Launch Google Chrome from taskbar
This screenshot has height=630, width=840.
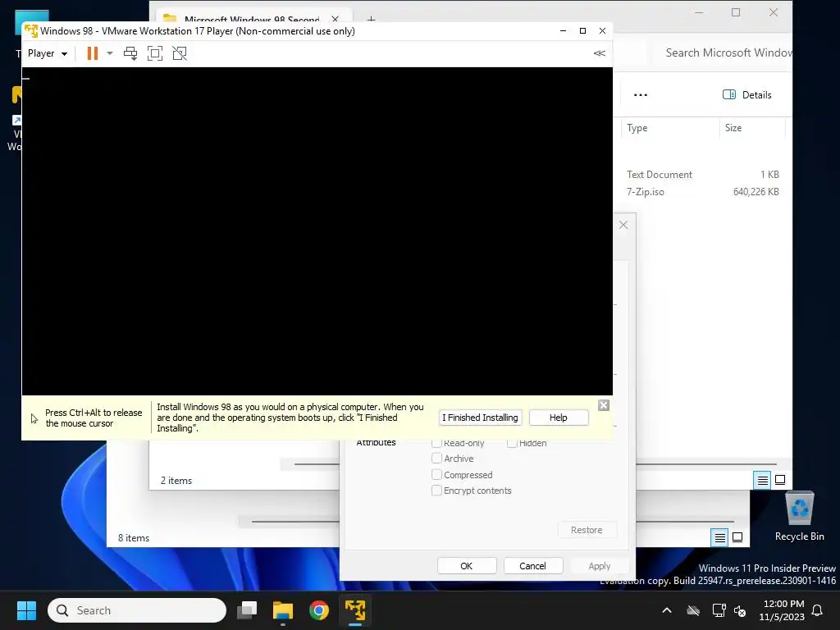319,610
